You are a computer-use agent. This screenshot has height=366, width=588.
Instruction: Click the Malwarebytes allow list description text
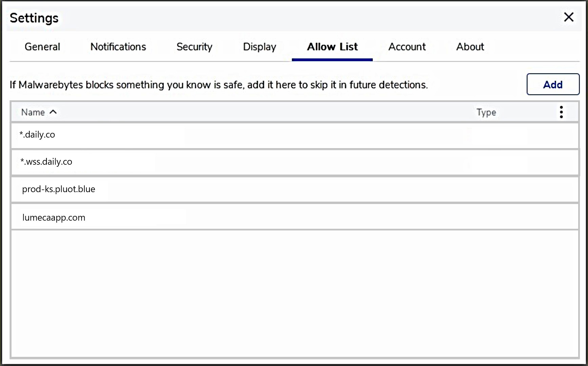[x=218, y=85]
